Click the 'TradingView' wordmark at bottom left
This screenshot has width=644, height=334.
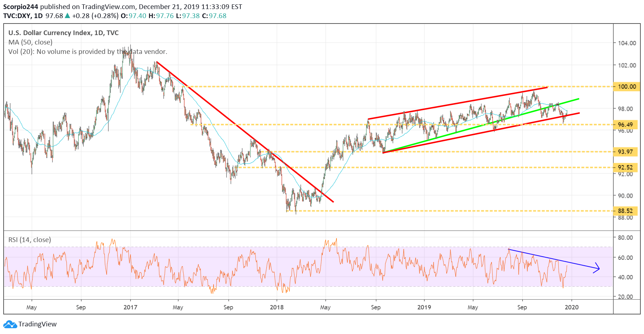point(38,324)
